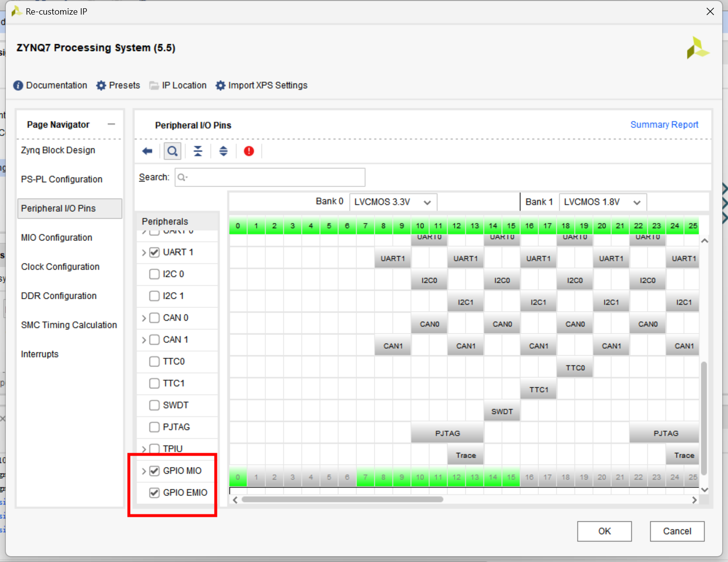
Task: Enable the SWDT checkbox
Action: 154,405
